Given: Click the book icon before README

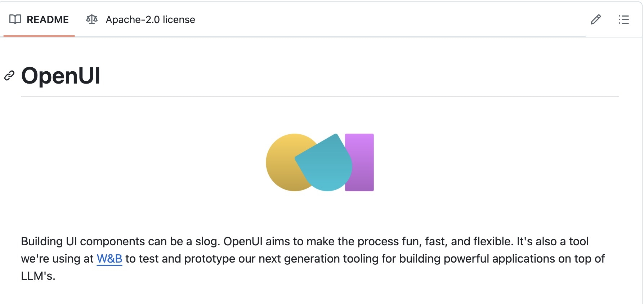Looking at the screenshot, I should (15, 19).
